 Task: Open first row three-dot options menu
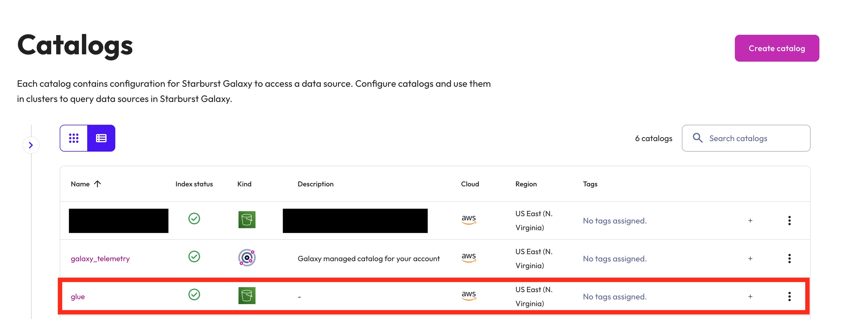(789, 220)
